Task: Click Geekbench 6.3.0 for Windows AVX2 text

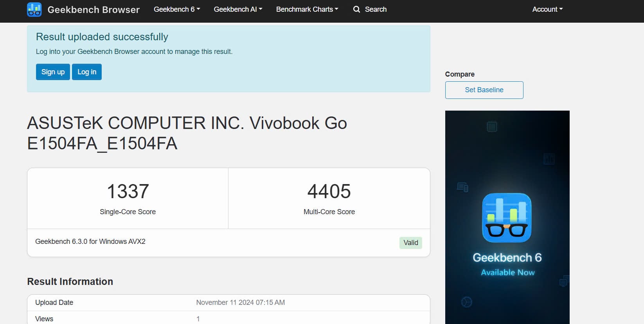Action: tap(90, 242)
